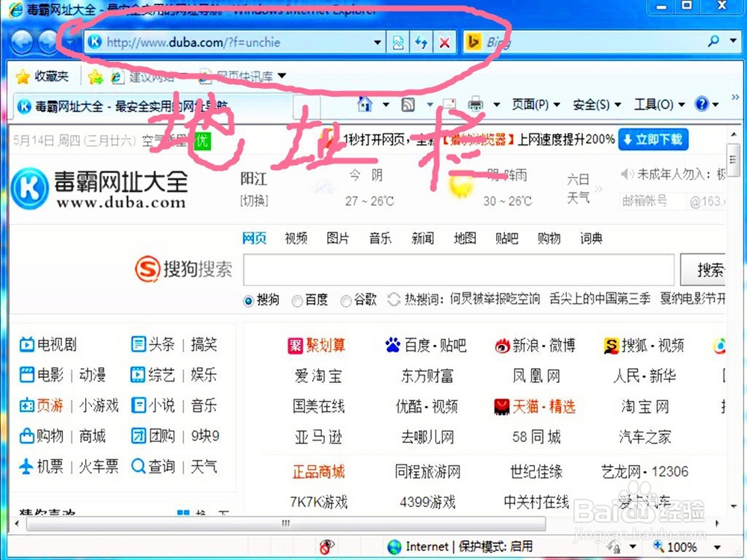Open the 工具(O) menu
This screenshot has height=560, width=747.
(x=659, y=105)
